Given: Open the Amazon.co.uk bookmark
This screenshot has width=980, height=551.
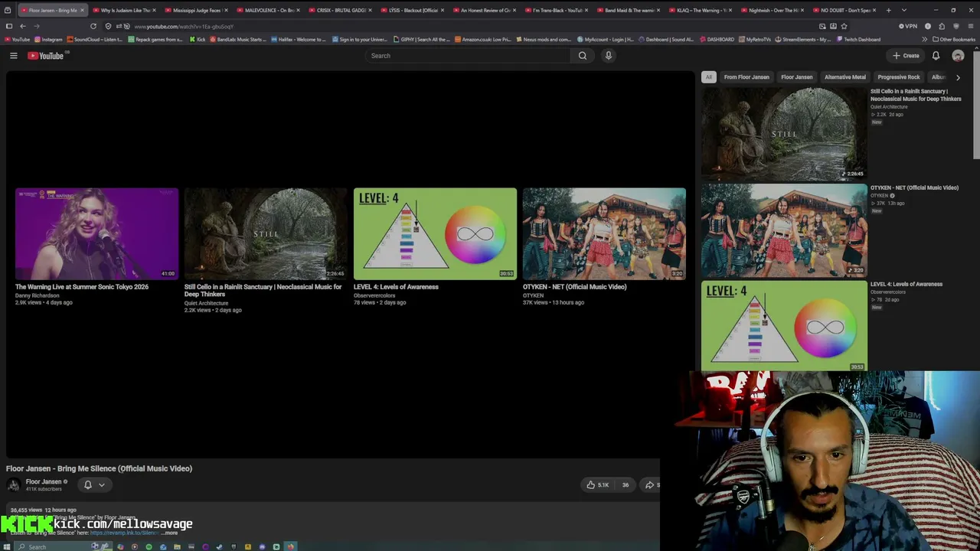Looking at the screenshot, I should coord(482,39).
